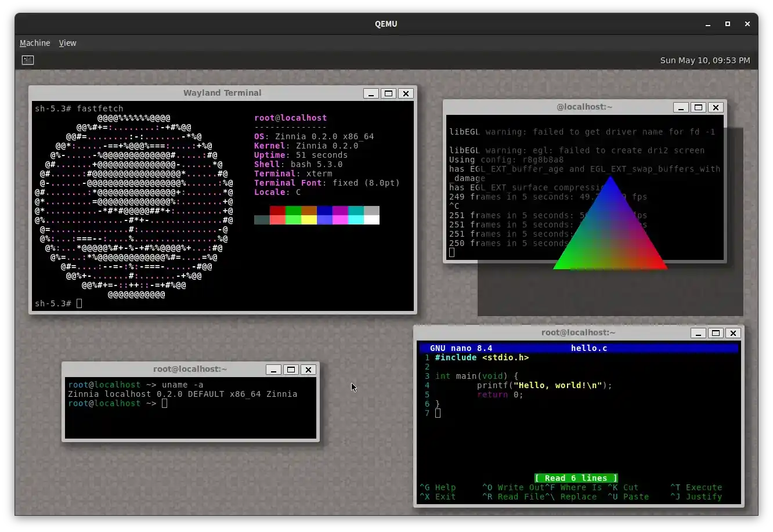Minimize the Wayland Terminal window
The image size is (773, 532).
pyautogui.click(x=371, y=93)
